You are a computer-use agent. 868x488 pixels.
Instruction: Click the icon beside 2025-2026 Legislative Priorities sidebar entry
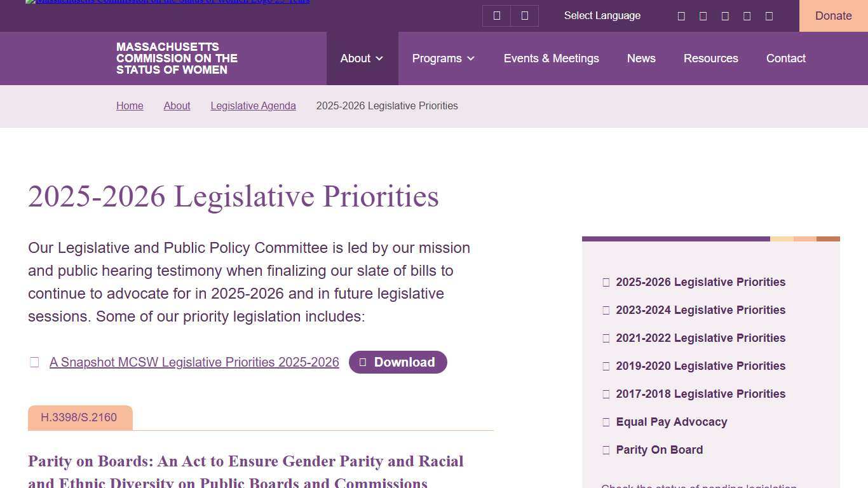click(606, 282)
